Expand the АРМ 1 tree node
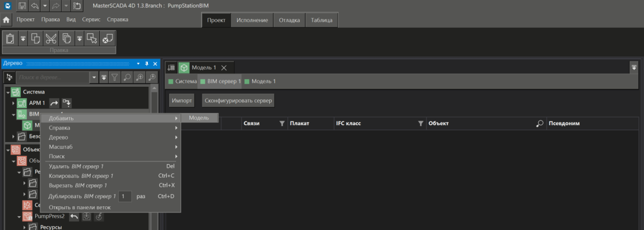Viewport: 644px width, 230px height. pyautogui.click(x=14, y=103)
